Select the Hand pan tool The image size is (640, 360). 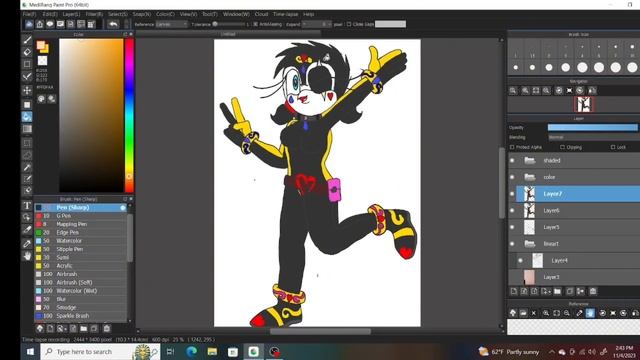point(27,256)
